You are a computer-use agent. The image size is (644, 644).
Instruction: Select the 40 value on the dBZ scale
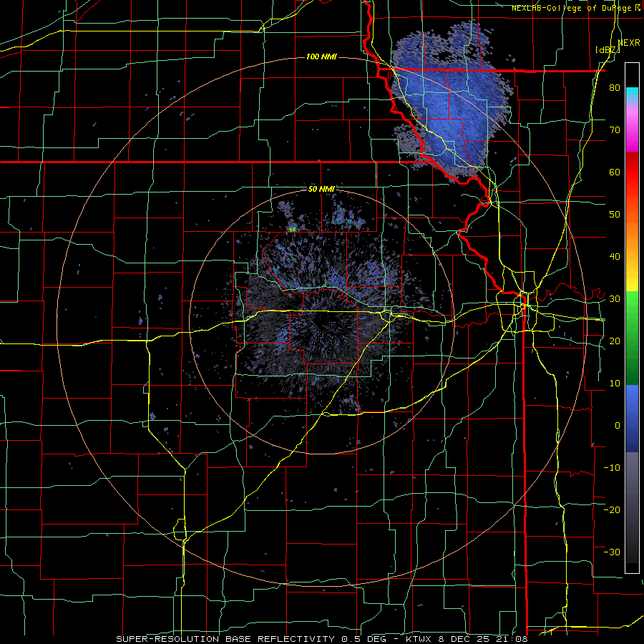615,257
